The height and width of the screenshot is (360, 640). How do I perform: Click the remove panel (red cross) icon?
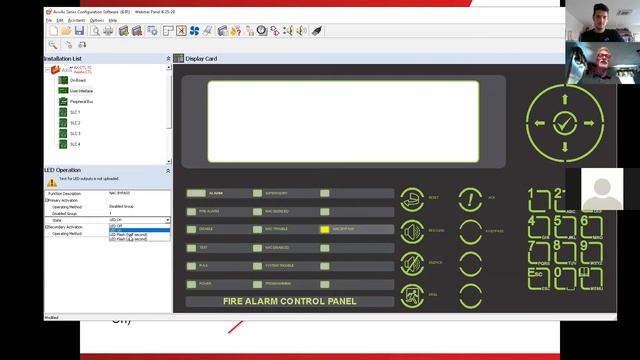(137, 31)
